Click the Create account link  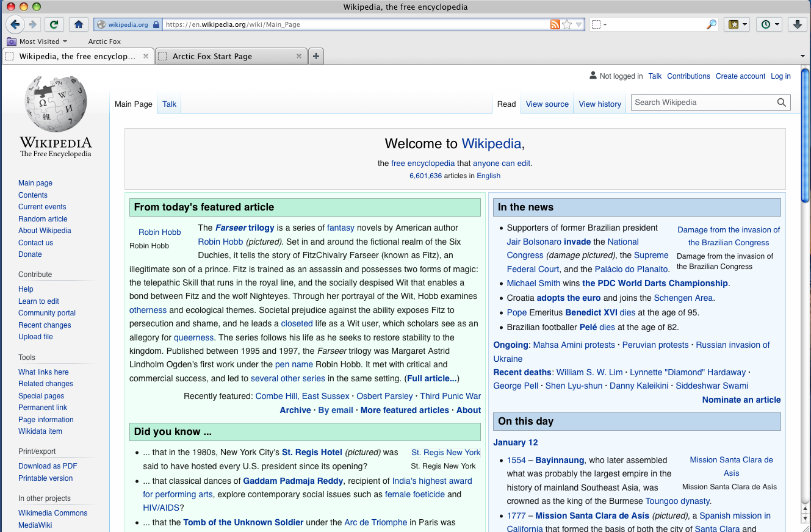pos(740,76)
